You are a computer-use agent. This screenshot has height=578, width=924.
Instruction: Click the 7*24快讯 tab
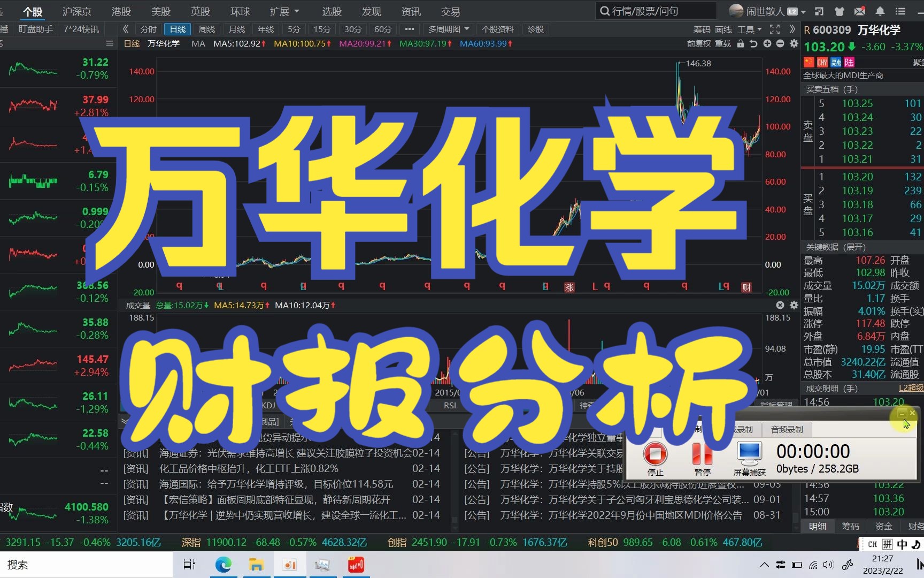[x=81, y=29]
